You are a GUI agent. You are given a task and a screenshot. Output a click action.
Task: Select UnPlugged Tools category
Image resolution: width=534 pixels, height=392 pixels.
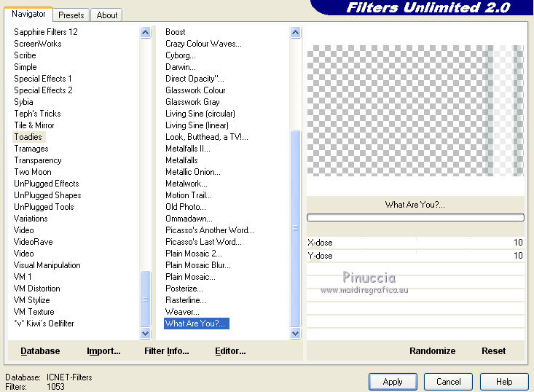[44, 207]
